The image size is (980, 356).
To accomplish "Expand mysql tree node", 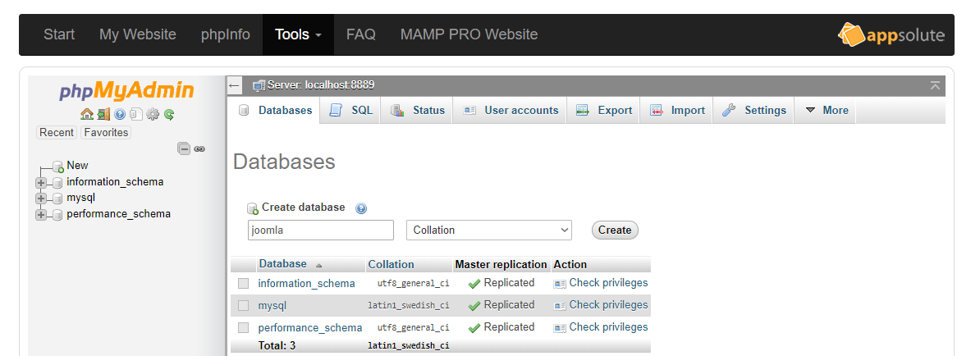I will point(41,199).
